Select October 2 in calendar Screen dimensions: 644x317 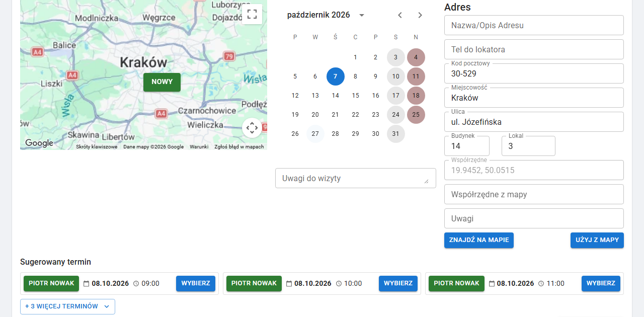point(376,57)
